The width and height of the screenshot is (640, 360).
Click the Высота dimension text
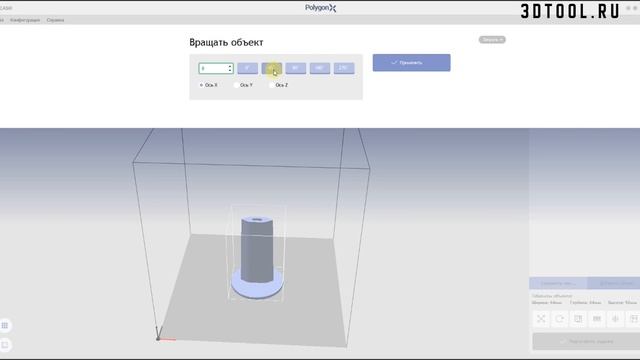coord(622,303)
